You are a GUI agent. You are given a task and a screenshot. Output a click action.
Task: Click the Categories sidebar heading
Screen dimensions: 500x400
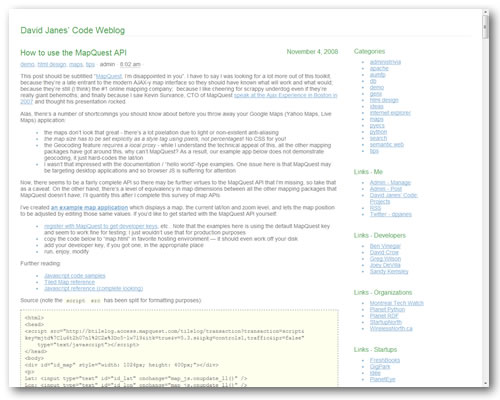[x=369, y=51]
